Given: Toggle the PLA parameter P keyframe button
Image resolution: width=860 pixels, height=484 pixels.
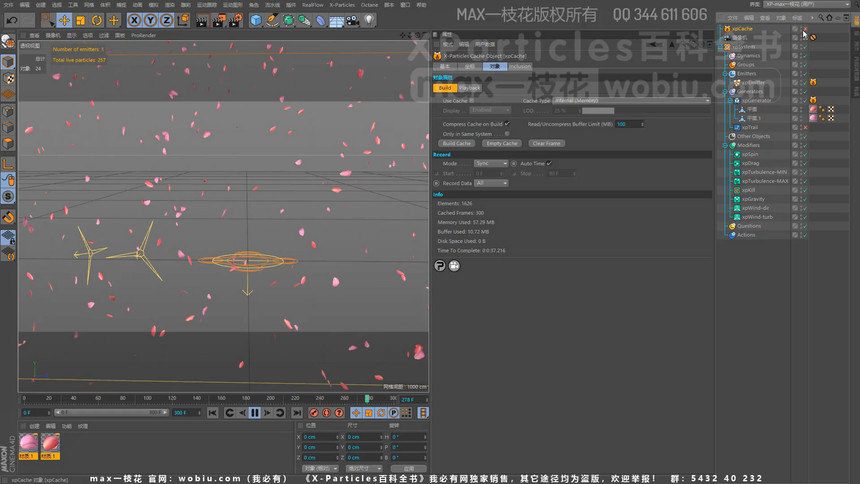Looking at the screenshot, I should point(394,413).
